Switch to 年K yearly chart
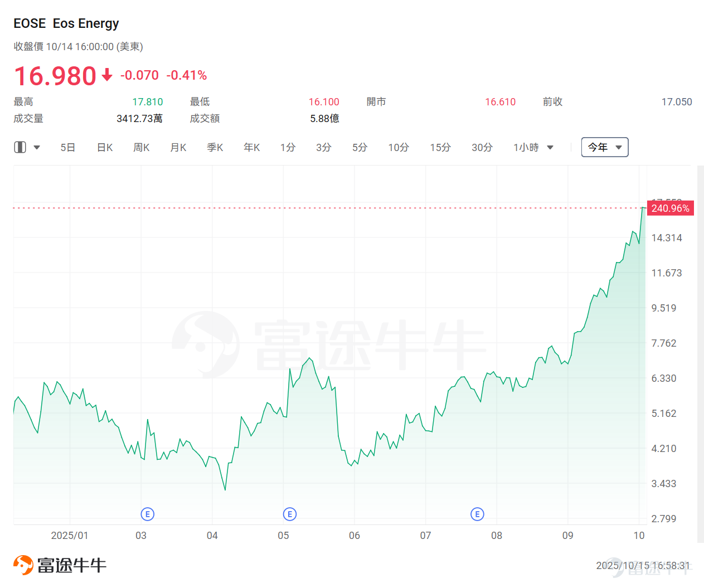The image size is (704, 588). coord(252,148)
